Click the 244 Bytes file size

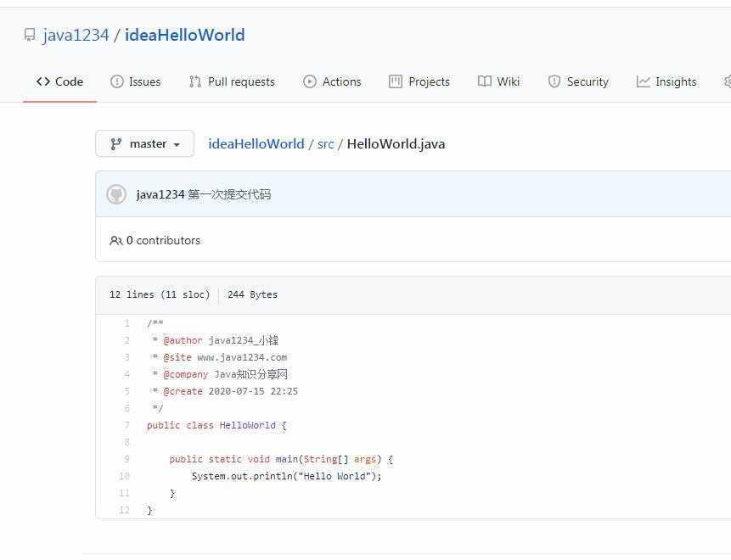click(x=252, y=294)
